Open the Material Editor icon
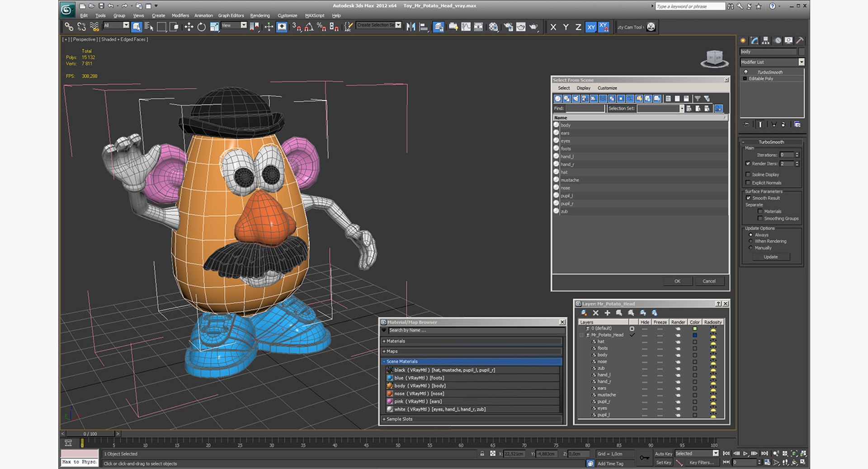The height and width of the screenshot is (469, 868). [x=493, y=27]
